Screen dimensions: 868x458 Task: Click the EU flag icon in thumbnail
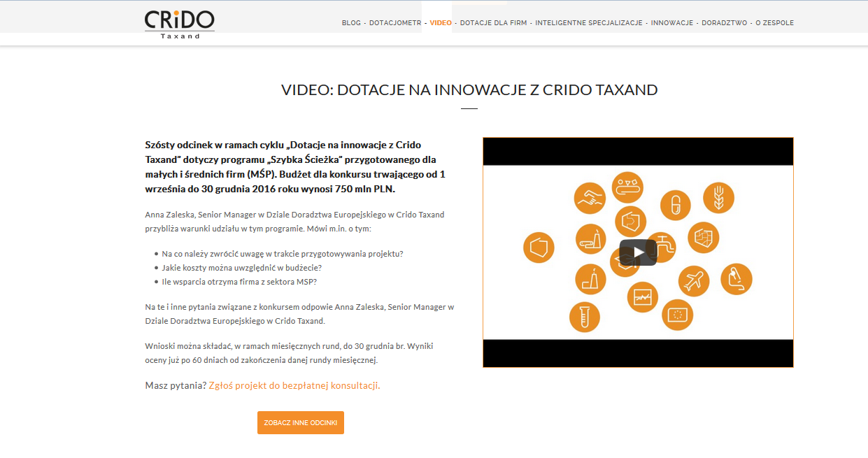676,315
